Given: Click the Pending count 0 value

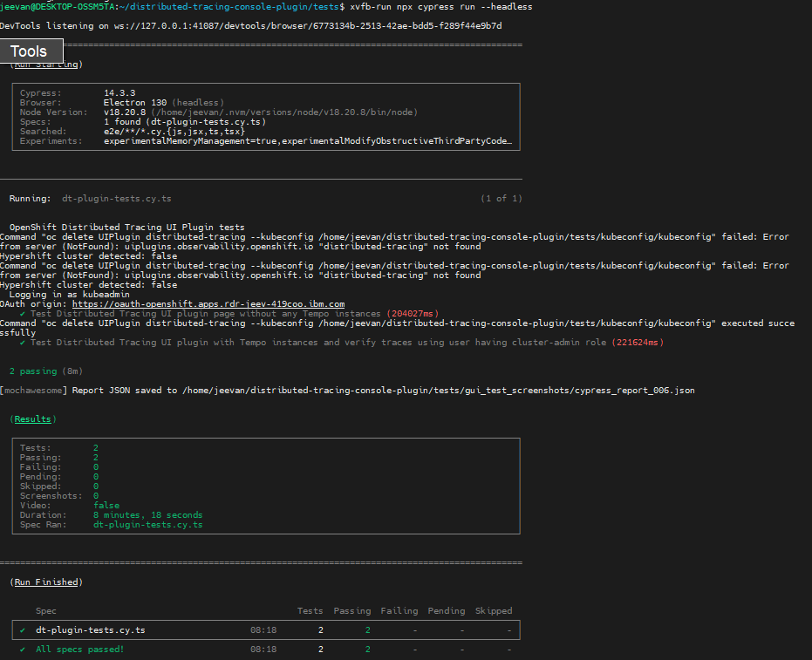Looking at the screenshot, I should tap(96, 477).
